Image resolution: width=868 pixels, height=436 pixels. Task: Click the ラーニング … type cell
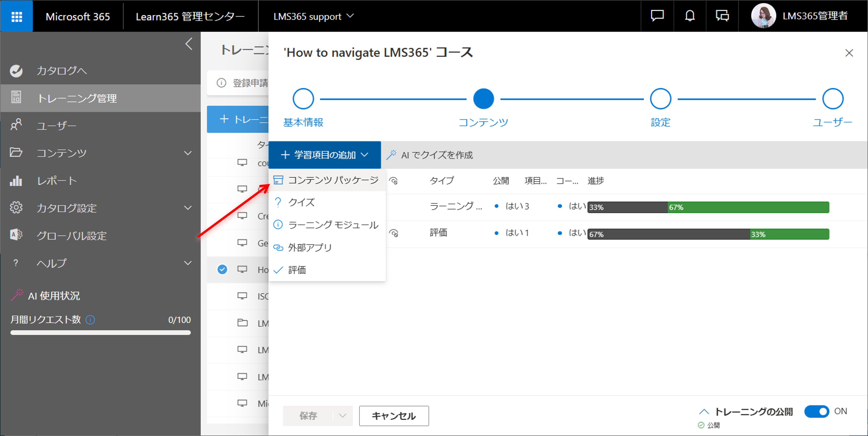(456, 206)
